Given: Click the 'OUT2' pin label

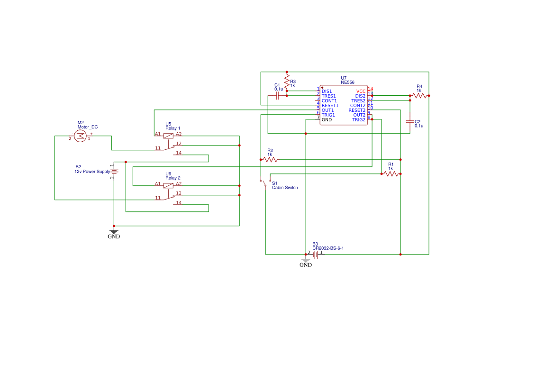Looking at the screenshot, I should coord(359,115).
